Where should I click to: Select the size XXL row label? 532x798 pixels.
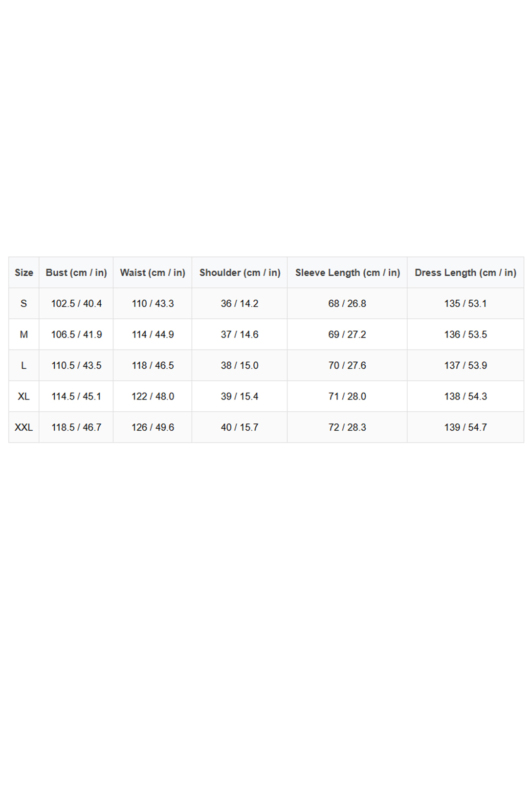coord(24,427)
